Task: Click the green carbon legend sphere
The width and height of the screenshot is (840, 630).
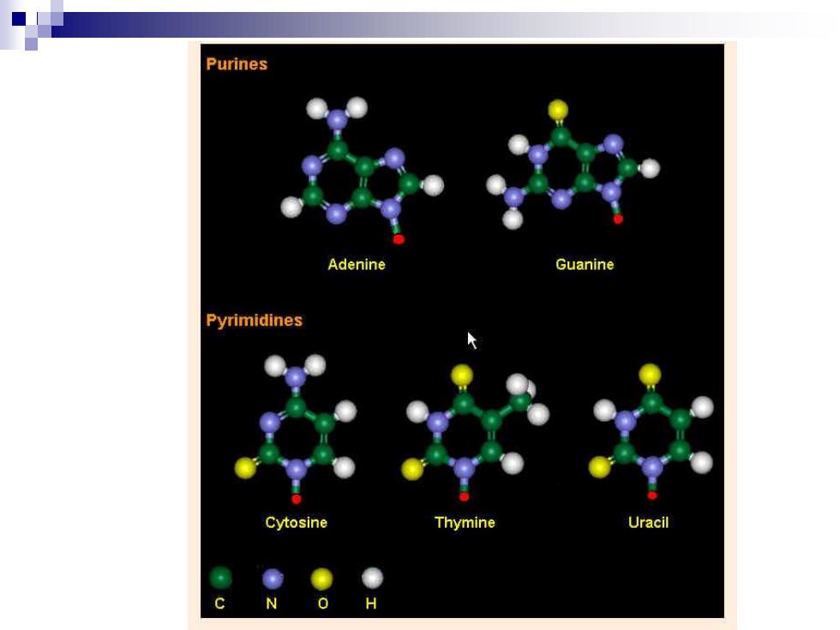Action: 221,578
